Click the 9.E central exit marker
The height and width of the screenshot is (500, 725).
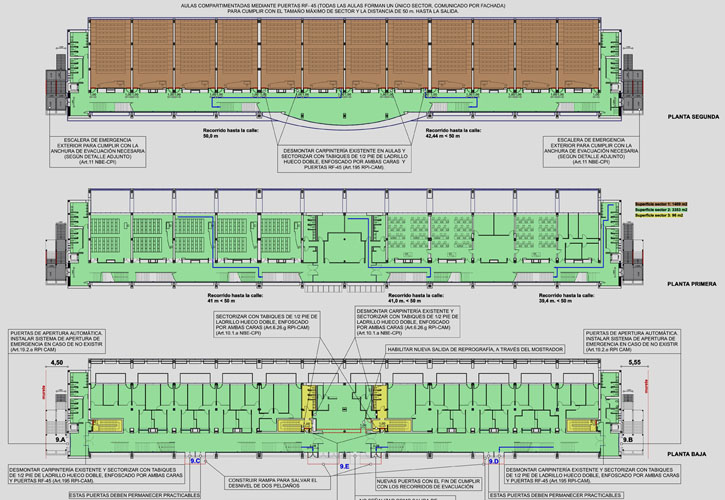pyautogui.click(x=343, y=466)
